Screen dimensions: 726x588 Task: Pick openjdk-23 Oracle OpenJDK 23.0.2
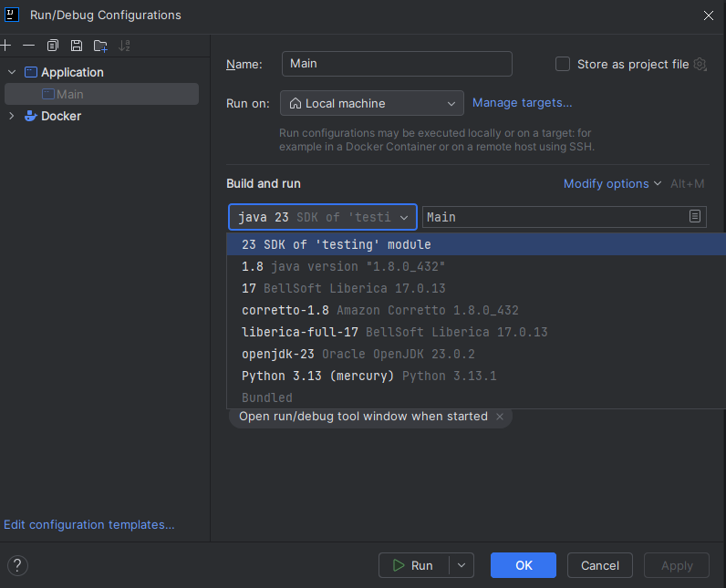click(x=476, y=354)
